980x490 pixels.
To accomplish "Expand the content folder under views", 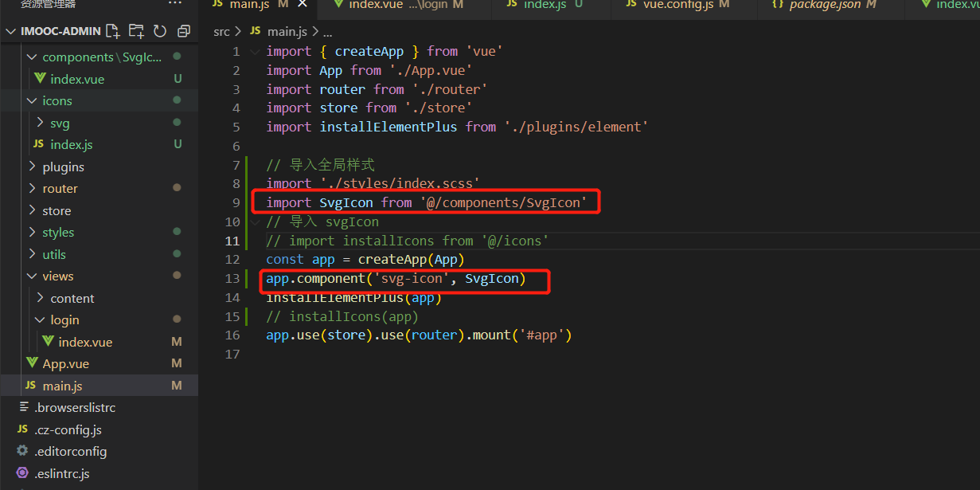I will (41, 298).
